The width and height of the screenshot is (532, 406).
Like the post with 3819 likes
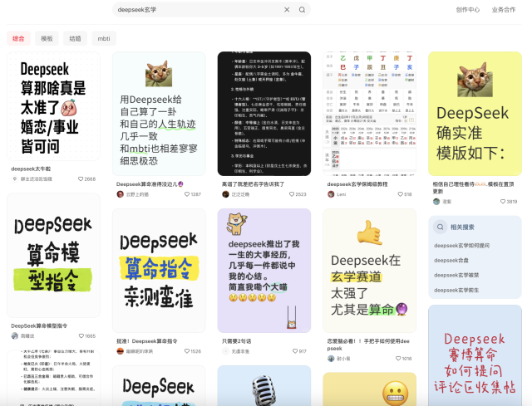(502, 201)
